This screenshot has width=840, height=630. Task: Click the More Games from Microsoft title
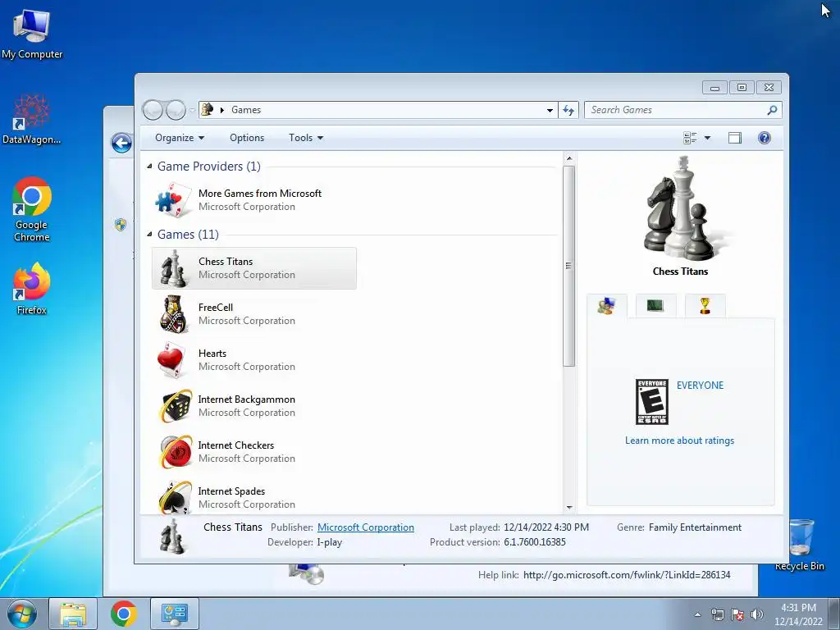[260, 194]
